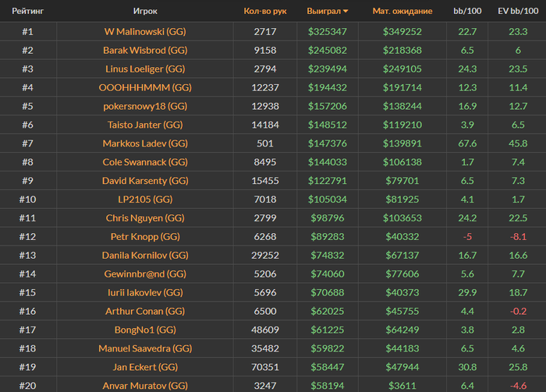The image size is (546, 392).
Task: Click the Рейтинг column header
Action: [x=27, y=12]
